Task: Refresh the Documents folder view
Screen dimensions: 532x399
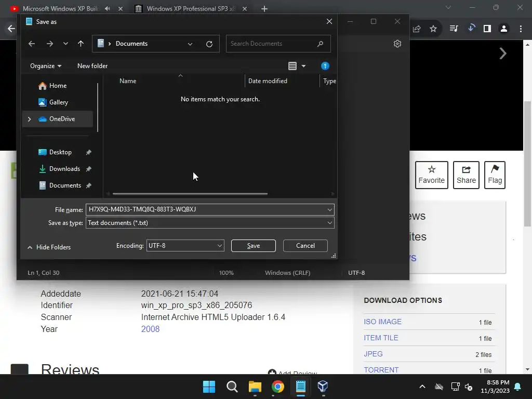Action: [209, 44]
